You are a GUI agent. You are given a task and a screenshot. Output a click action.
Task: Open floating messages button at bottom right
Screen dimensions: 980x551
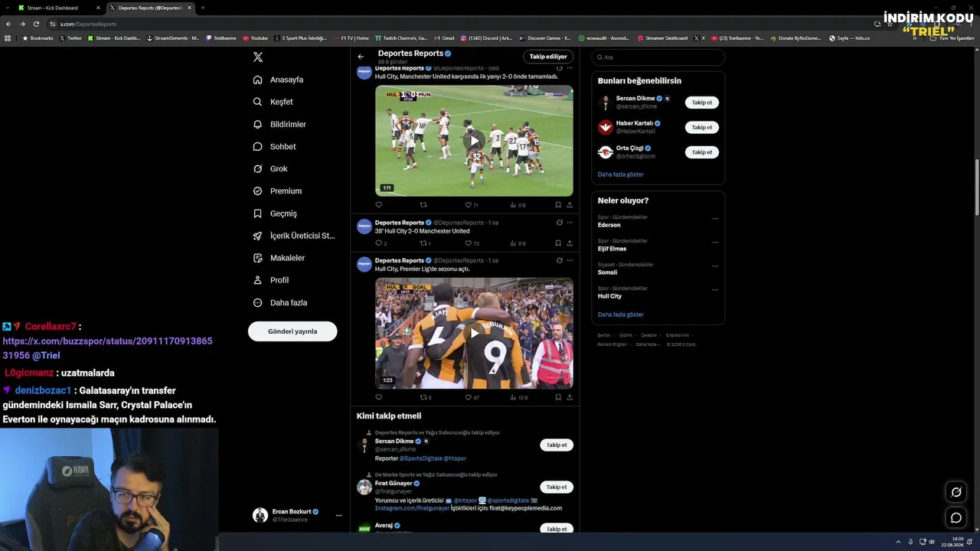[x=956, y=518]
